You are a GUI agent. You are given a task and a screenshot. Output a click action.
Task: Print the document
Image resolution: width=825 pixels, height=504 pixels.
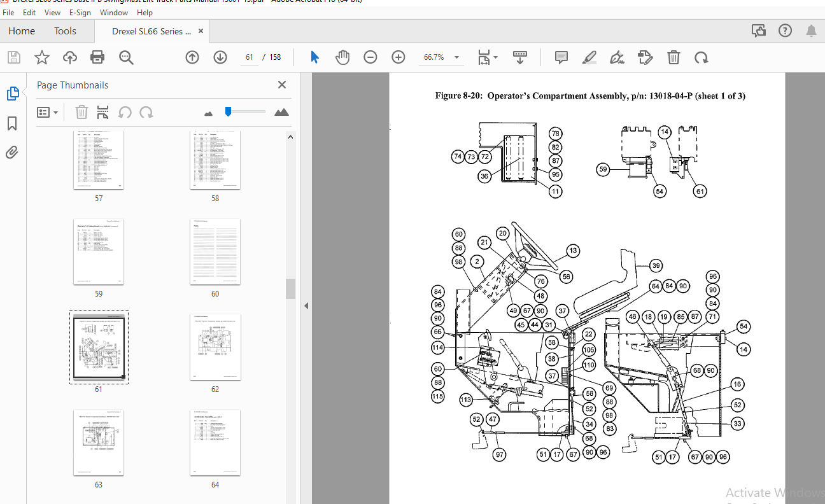point(97,58)
